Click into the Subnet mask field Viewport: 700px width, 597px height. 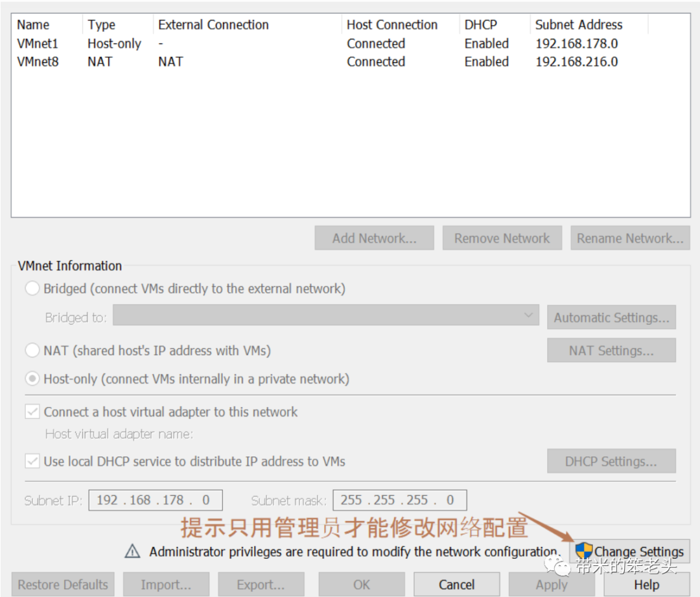400,500
